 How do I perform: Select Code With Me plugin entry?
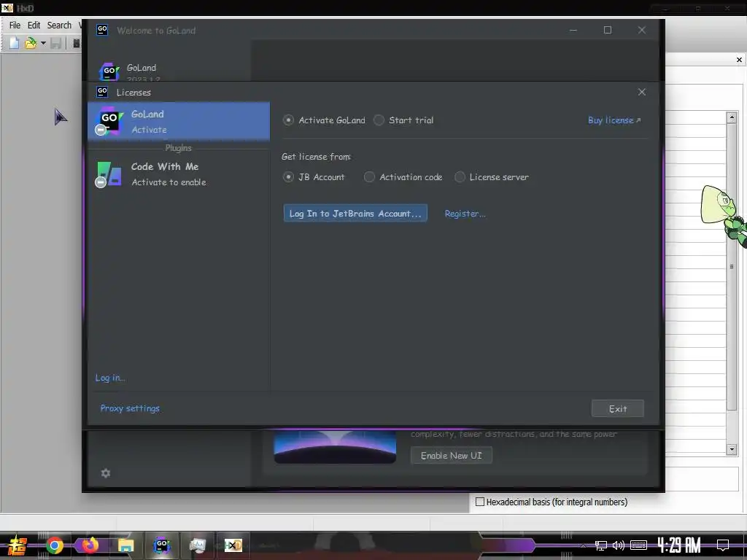(179, 174)
